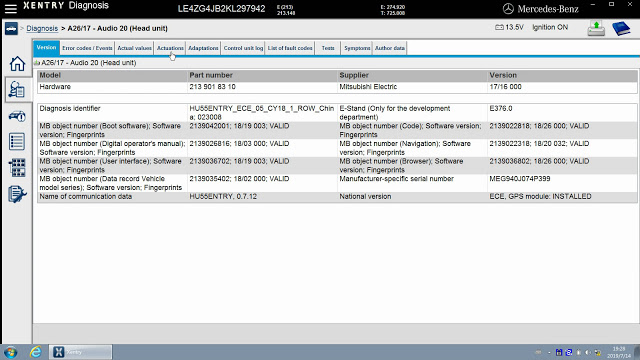Viewport: 640px width, 360px height.
Task: Go to the Home sidebar icon
Action: pyautogui.click(x=17, y=64)
